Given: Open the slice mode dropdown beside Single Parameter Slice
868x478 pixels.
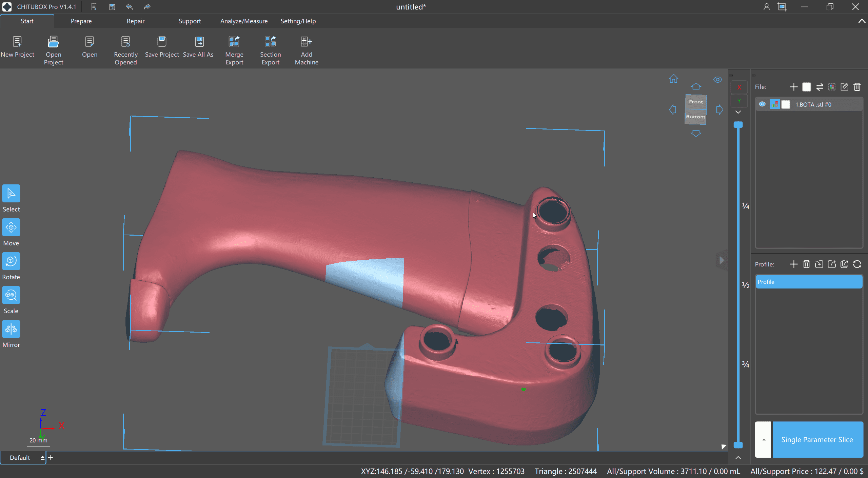Looking at the screenshot, I should pyautogui.click(x=764, y=440).
